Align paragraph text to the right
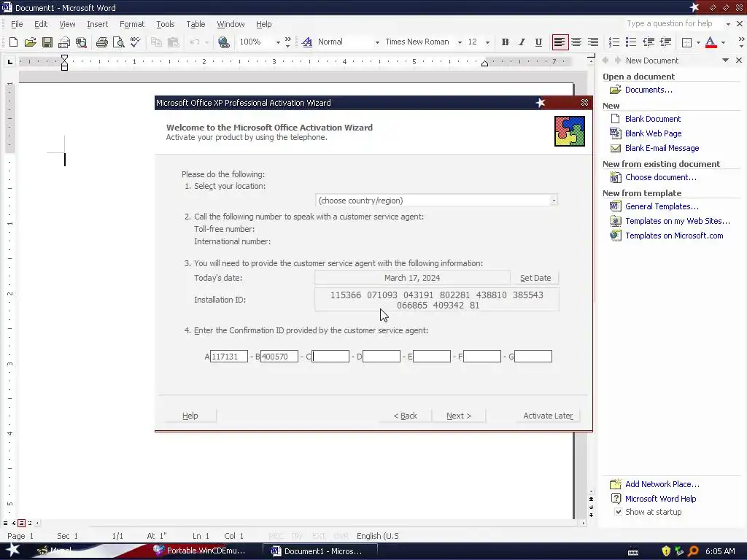 coord(592,42)
